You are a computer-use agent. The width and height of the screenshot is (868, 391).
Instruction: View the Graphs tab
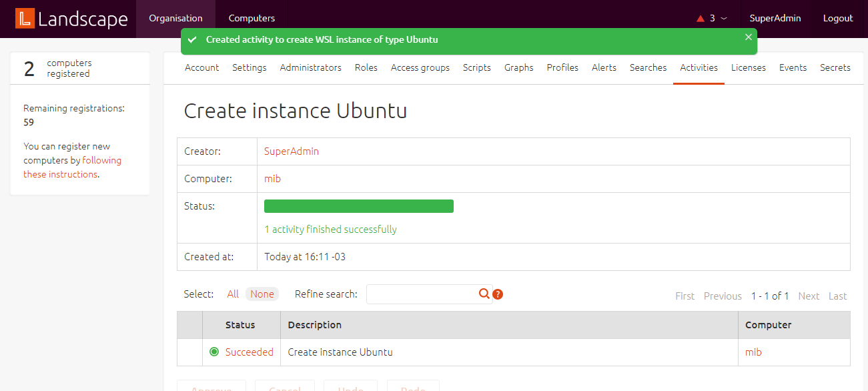click(x=519, y=67)
